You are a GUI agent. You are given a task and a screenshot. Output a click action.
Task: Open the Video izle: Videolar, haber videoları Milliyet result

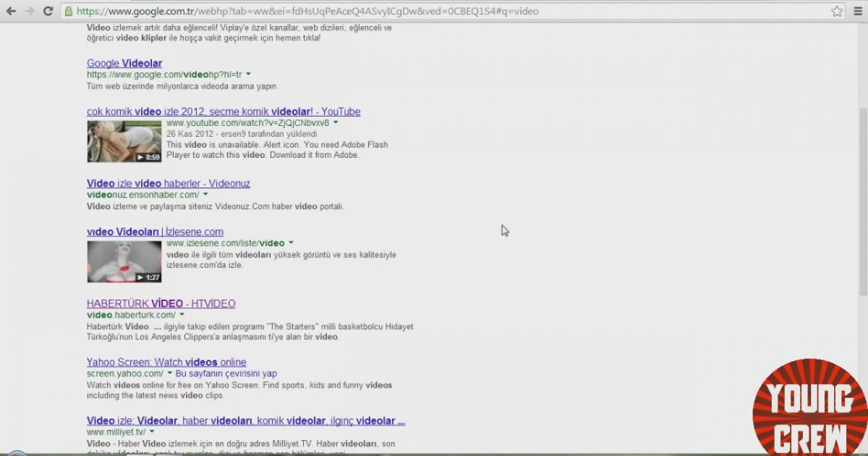[246, 421]
